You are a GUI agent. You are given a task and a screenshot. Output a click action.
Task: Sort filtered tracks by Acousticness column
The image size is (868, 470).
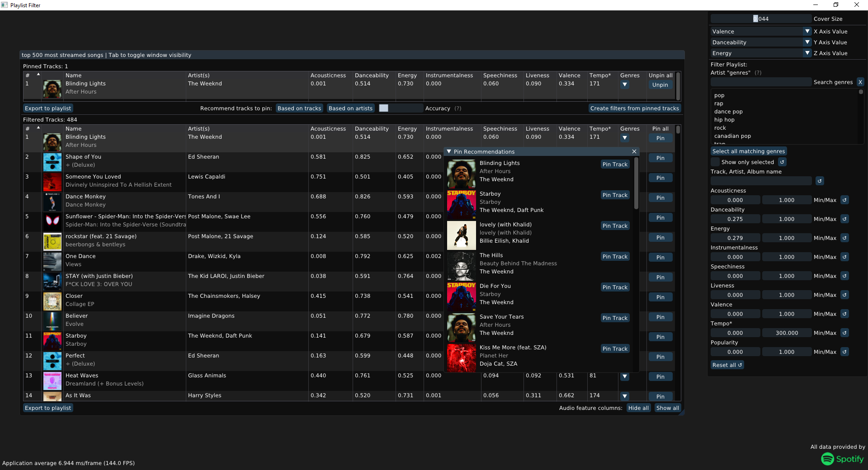328,129
